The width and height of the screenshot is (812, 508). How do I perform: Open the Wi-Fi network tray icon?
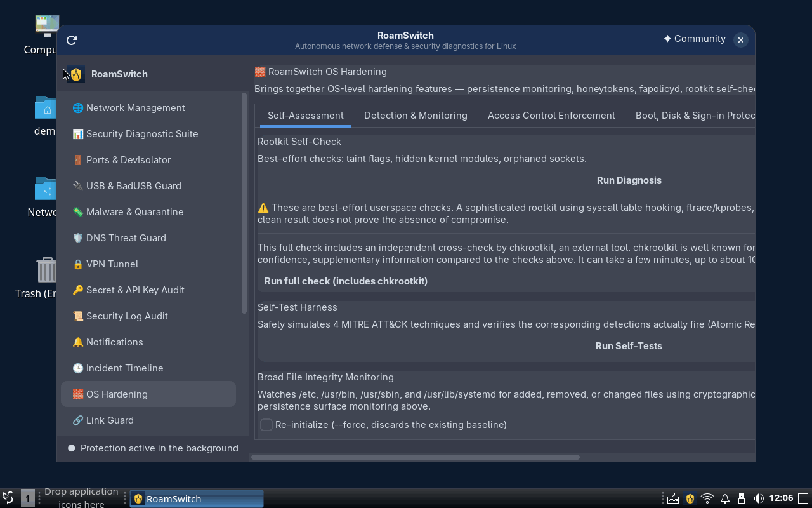click(707, 499)
